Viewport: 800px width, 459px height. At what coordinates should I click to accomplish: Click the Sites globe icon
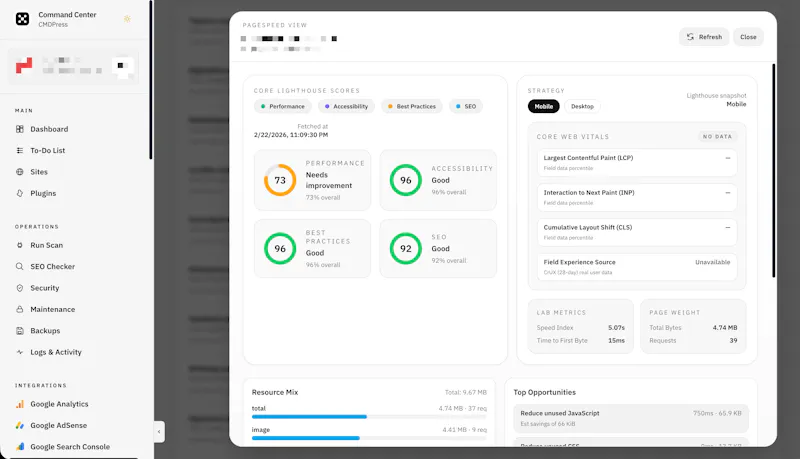[x=20, y=172]
